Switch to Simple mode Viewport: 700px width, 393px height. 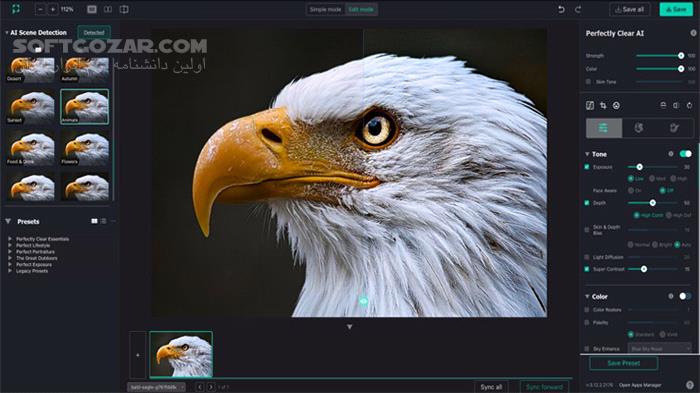(x=325, y=9)
